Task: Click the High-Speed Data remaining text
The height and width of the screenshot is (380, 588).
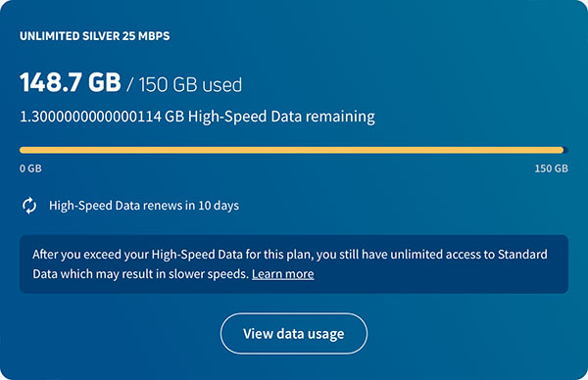Action: point(197,117)
